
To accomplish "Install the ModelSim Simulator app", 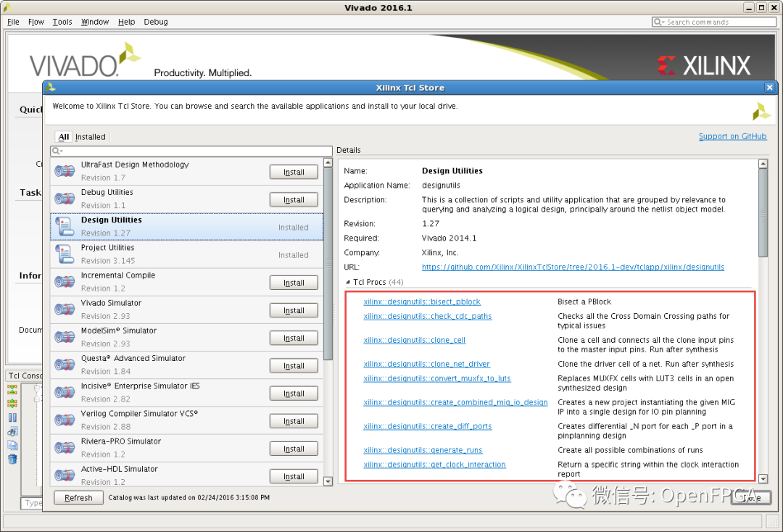I will tap(294, 338).
